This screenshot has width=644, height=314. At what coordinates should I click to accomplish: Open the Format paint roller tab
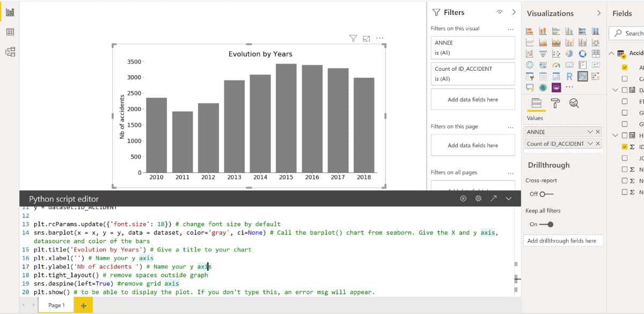pos(555,103)
